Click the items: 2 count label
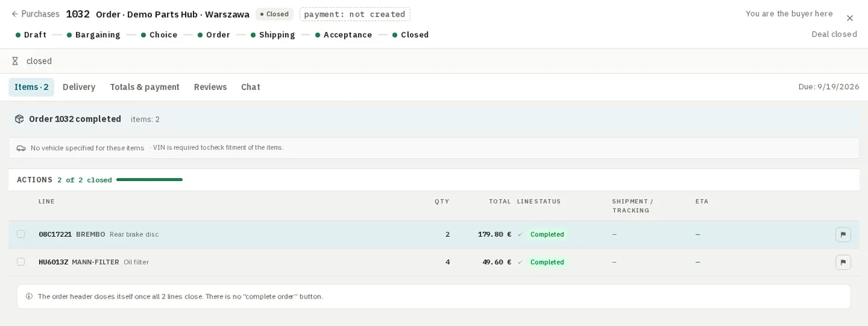This screenshot has height=326, width=868. pyautogui.click(x=145, y=119)
